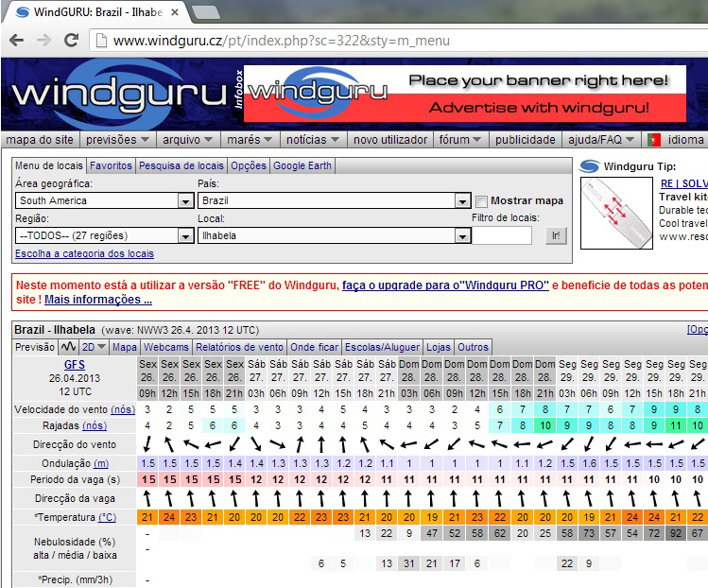Viewport: 708px width, 588px height.
Task: Click the '(°C)' Temperatura unit link
Action: pyautogui.click(x=107, y=517)
